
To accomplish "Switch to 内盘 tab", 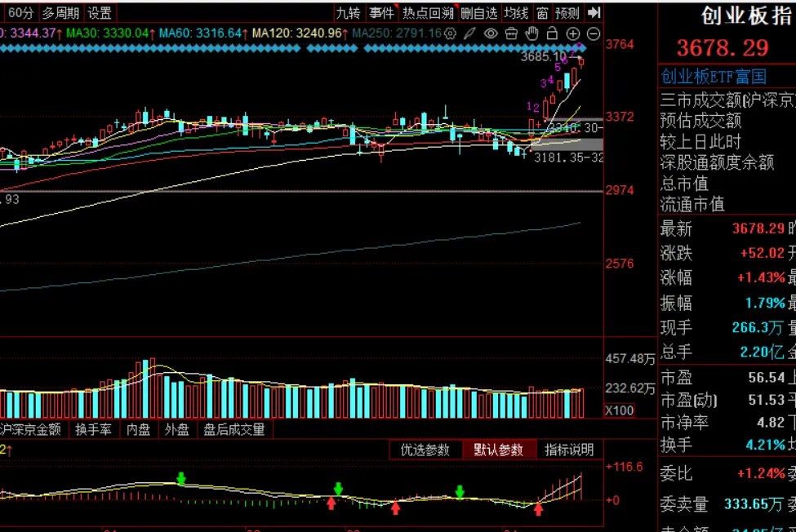I will click(x=139, y=429).
